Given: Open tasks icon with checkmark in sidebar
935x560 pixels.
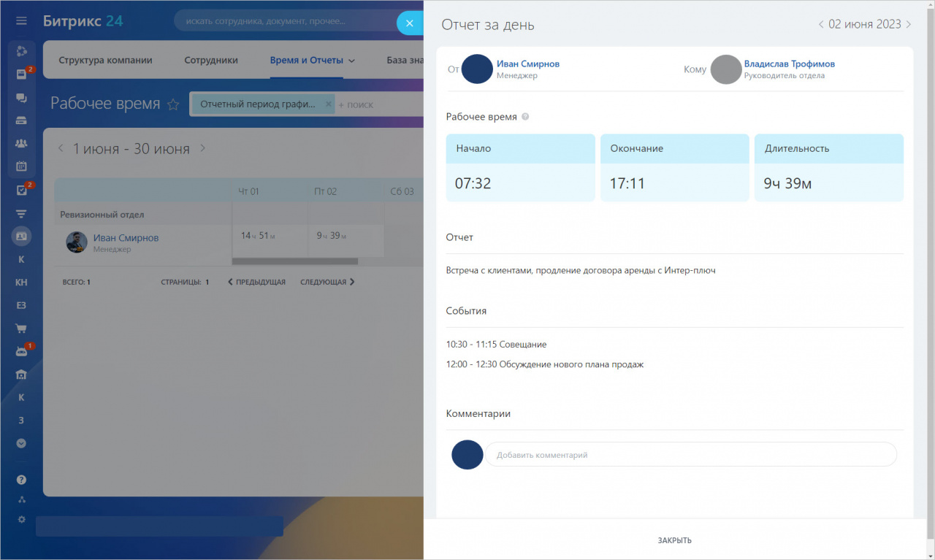Looking at the screenshot, I should (x=21, y=191).
